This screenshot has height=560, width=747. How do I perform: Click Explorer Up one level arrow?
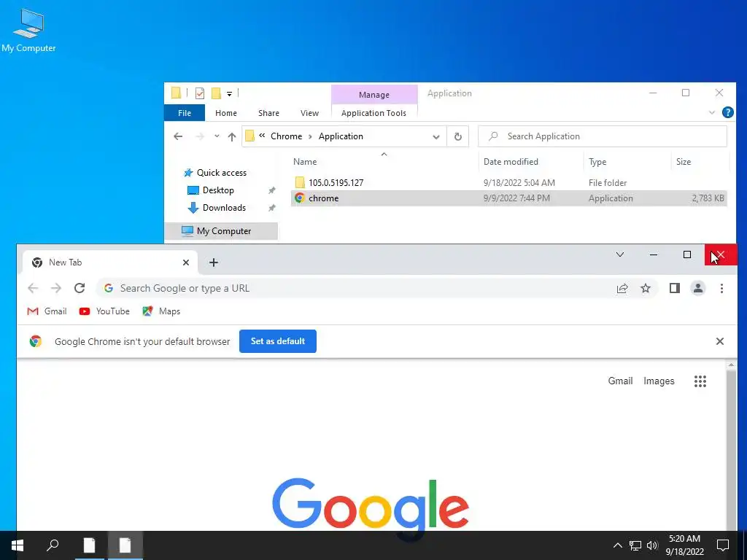[x=231, y=136]
